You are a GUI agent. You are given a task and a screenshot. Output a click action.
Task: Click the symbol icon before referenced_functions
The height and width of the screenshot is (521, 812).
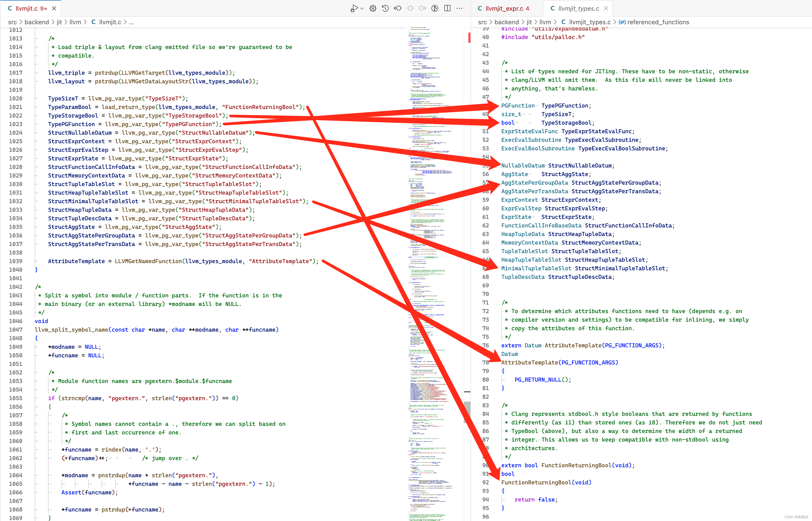(622, 22)
